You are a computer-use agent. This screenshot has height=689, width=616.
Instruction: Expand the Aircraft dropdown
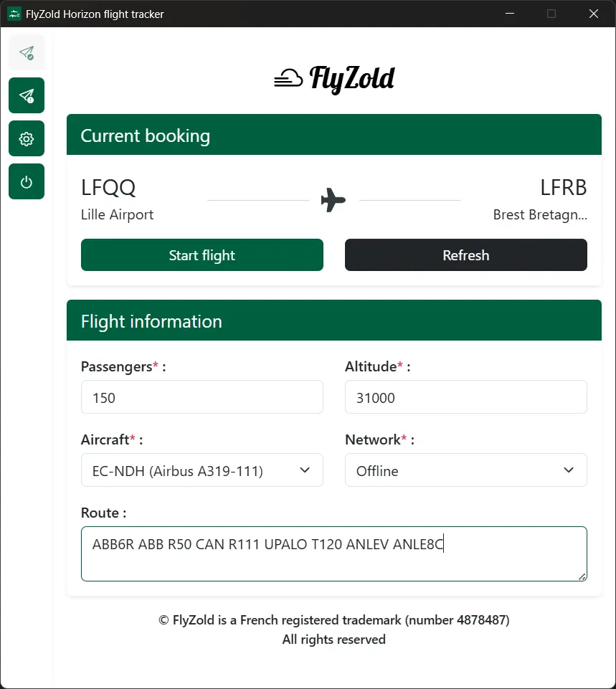(x=202, y=470)
